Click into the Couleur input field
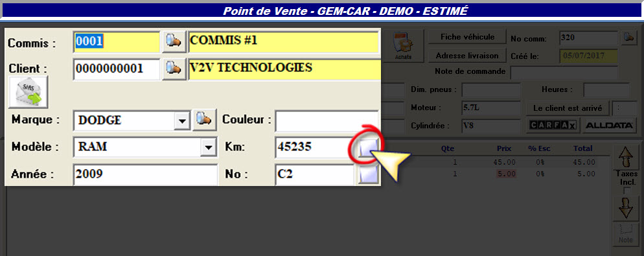 [x=327, y=120]
